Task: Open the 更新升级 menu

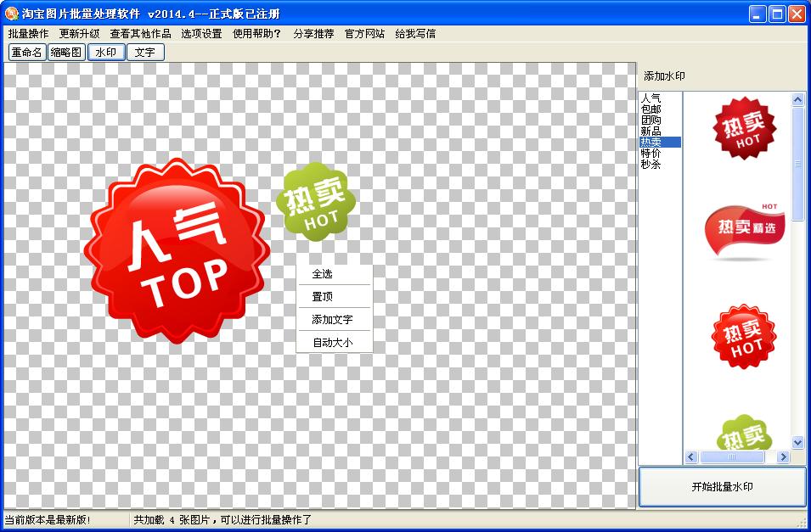Action: (79, 34)
